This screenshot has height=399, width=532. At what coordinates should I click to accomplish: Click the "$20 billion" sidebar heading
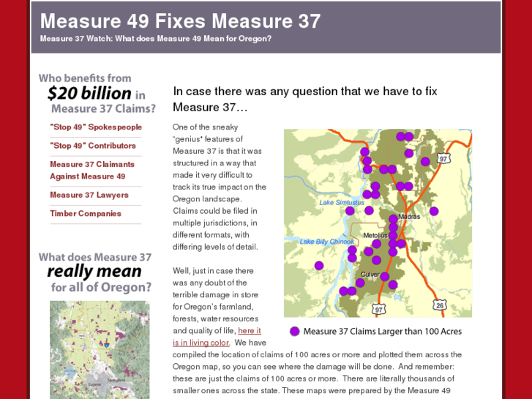tap(89, 93)
